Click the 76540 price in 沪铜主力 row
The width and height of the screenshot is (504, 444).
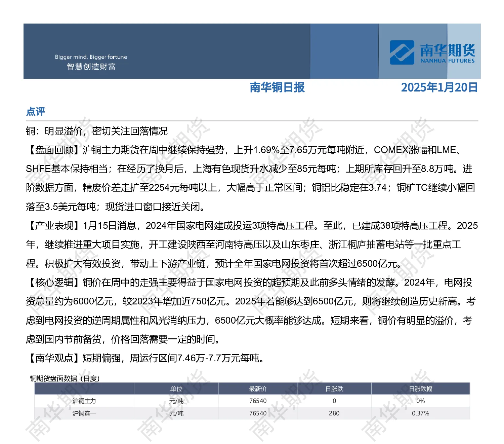[x=258, y=401]
